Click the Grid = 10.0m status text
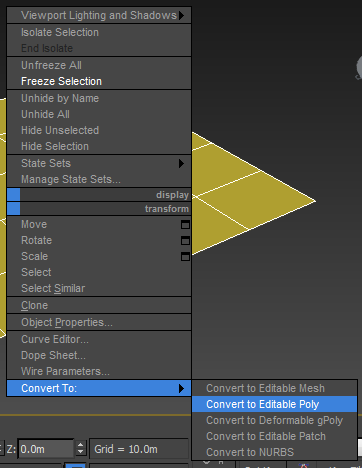 [126, 449]
